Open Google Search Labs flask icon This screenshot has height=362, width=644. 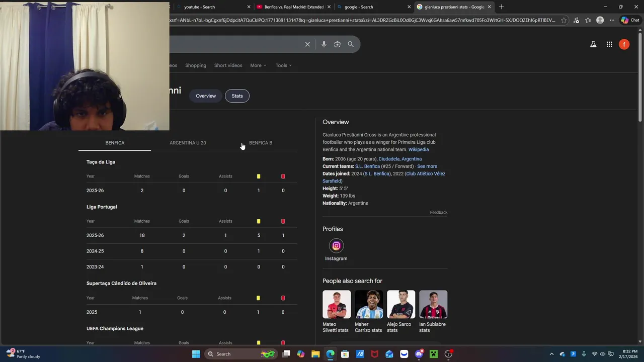click(x=593, y=44)
